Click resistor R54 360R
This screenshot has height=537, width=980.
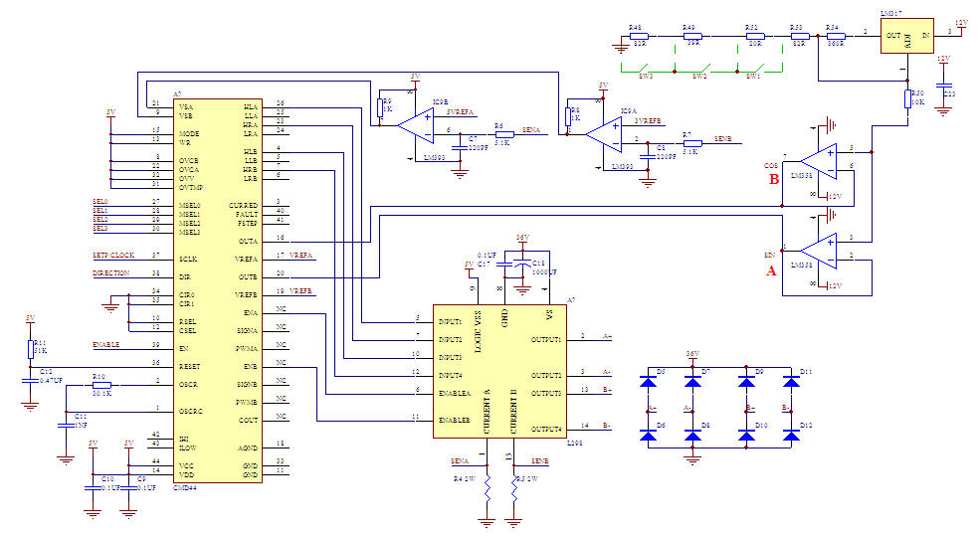click(x=835, y=35)
